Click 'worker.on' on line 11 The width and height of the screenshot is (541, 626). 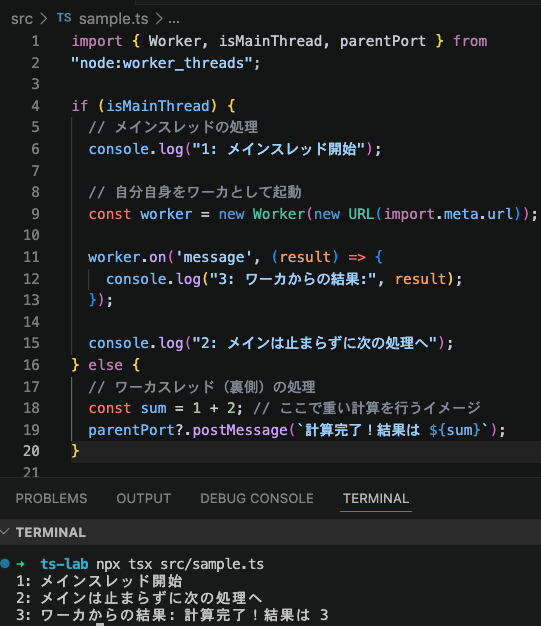pos(127,257)
